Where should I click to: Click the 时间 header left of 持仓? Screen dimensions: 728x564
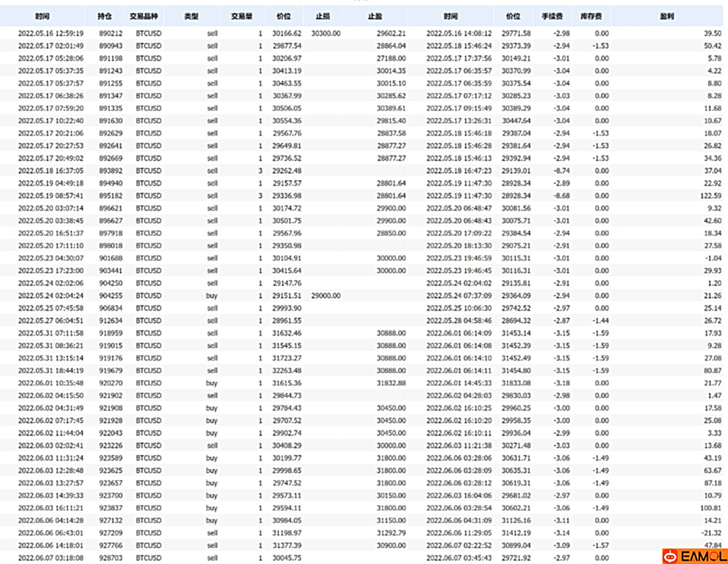click(x=42, y=17)
